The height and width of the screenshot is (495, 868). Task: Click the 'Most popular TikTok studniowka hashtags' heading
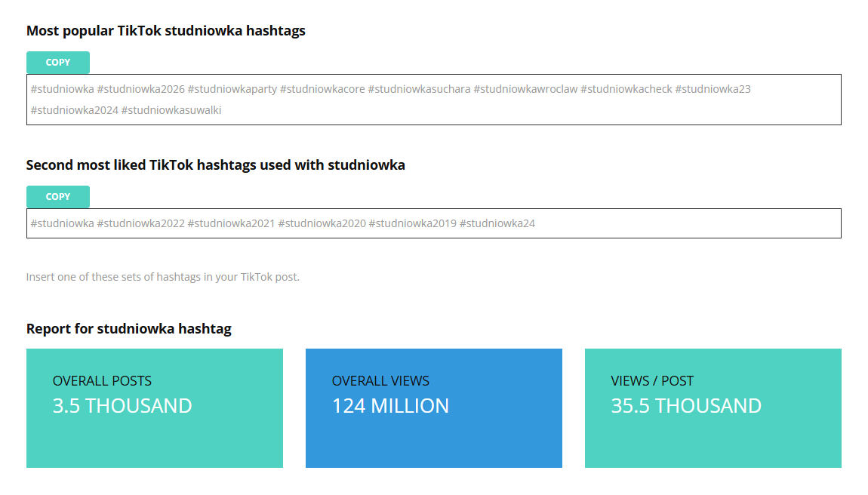(166, 31)
